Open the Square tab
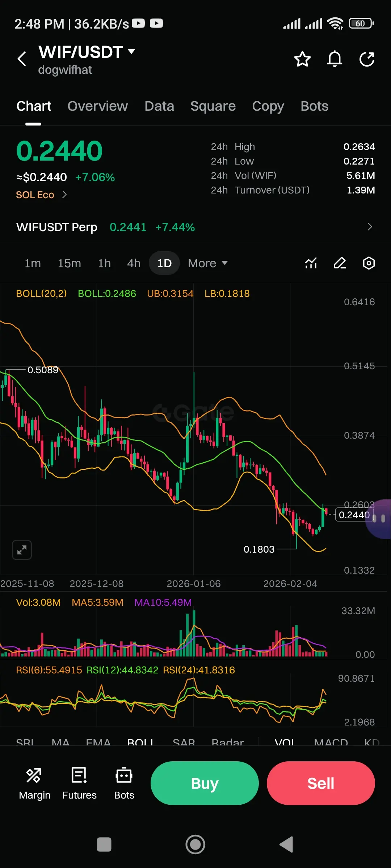This screenshot has height=868, width=391. [213, 106]
